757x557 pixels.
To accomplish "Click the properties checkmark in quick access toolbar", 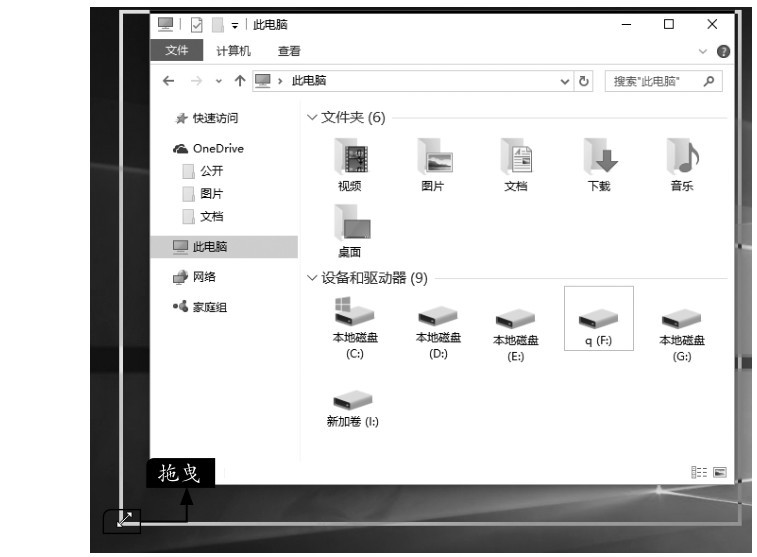I will click(196, 25).
